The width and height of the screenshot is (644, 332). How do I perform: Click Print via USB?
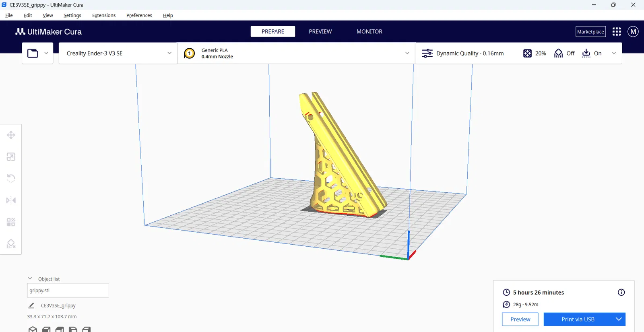tap(578, 319)
